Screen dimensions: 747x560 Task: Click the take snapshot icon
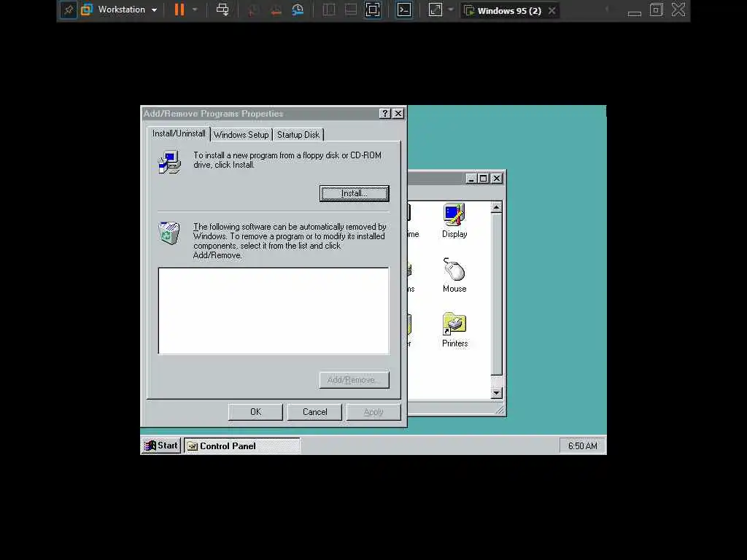click(x=253, y=10)
